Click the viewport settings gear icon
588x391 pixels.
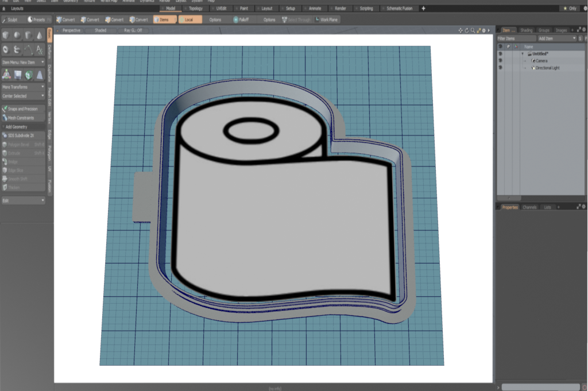[x=483, y=30]
